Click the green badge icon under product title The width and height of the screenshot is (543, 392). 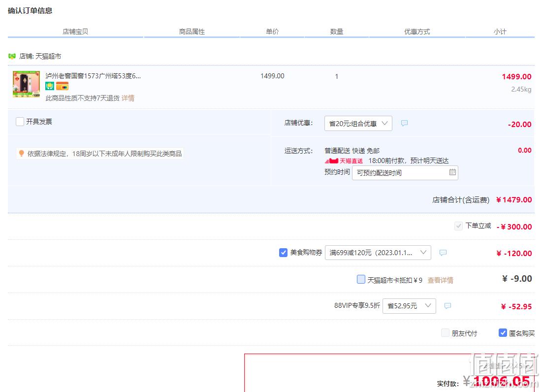click(x=50, y=86)
